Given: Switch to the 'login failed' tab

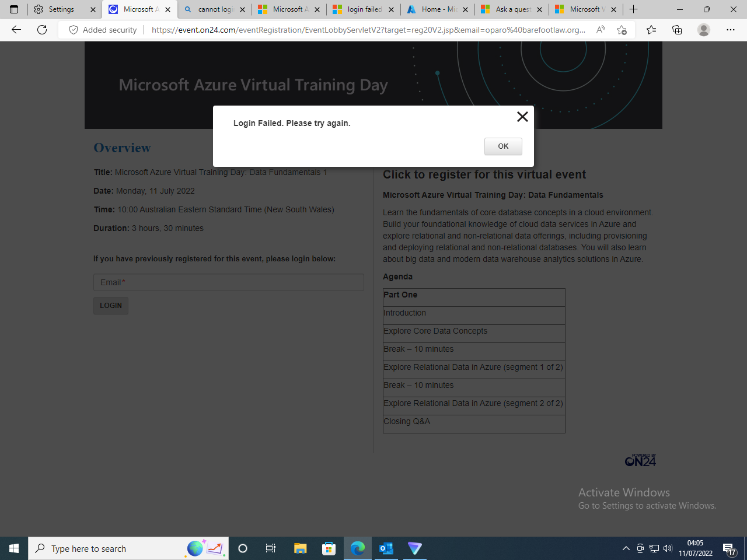Looking at the screenshot, I should (x=364, y=9).
